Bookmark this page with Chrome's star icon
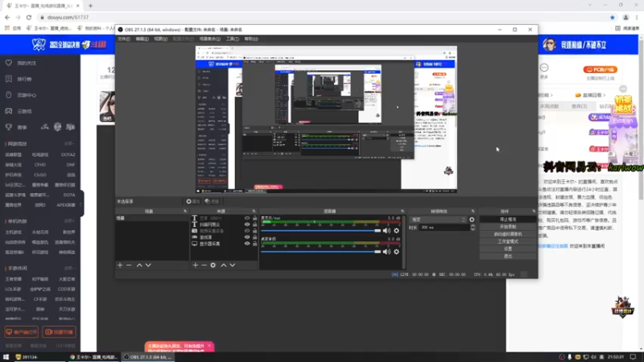The image size is (644, 362). click(x=613, y=17)
